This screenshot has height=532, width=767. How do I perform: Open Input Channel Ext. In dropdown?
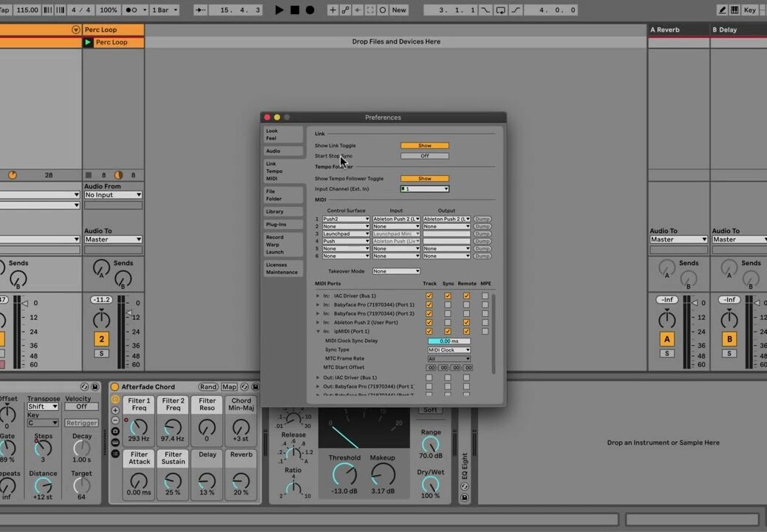[425, 188]
